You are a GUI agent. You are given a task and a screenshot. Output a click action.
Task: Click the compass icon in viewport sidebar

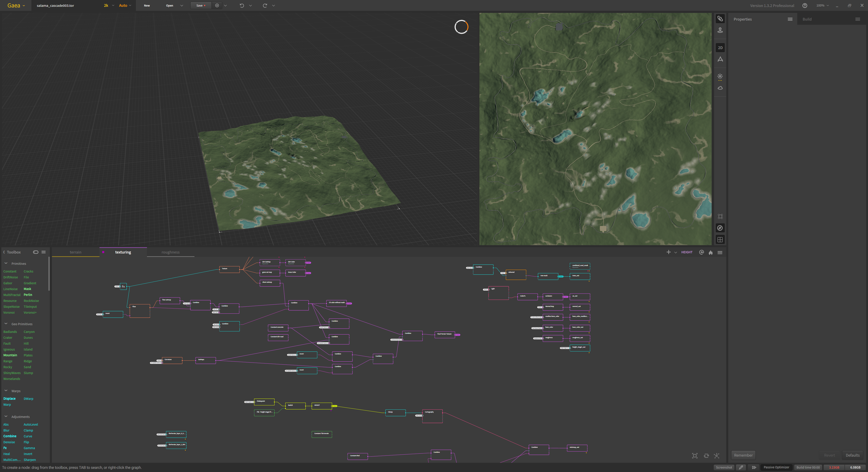point(720,228)
